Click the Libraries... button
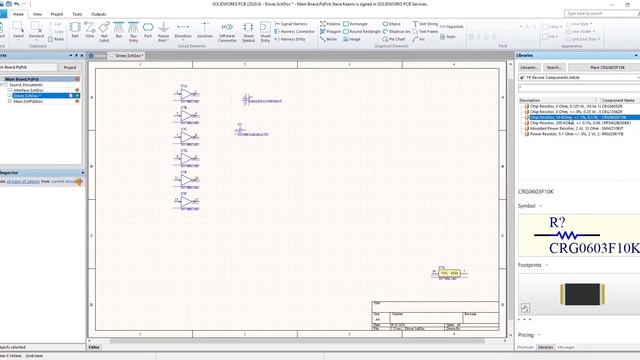Screen dimensions: 640x360 pos(529,67)
